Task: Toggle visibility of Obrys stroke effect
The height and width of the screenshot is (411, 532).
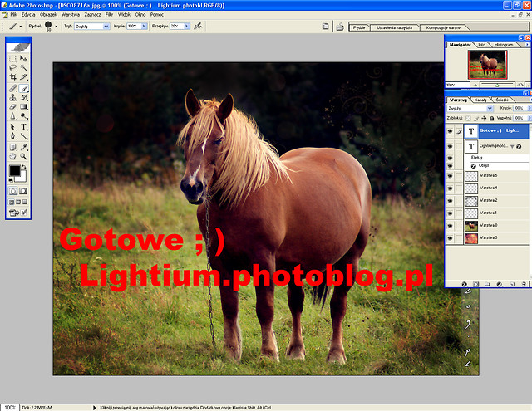Action: 450,166
